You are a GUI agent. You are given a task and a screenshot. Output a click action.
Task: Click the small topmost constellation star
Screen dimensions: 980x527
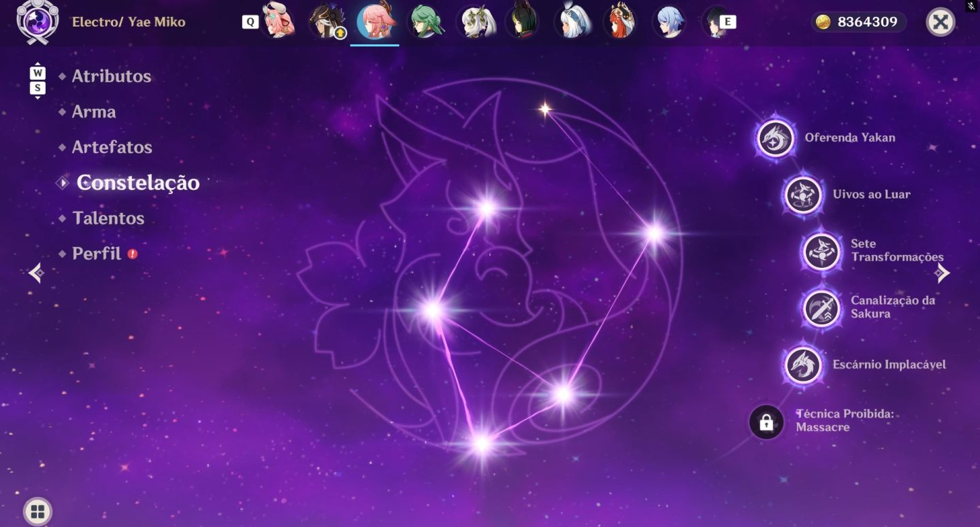pos(545,109)
